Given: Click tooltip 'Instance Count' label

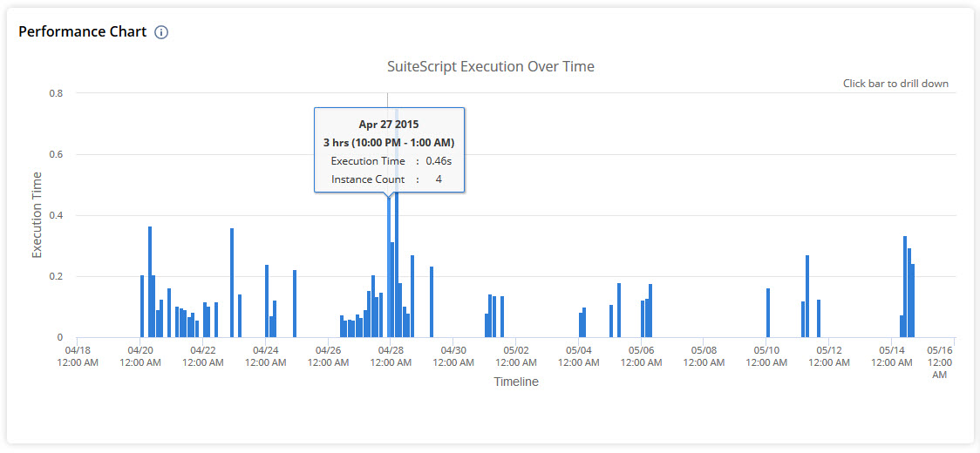Looking at the screenshot, I should click(368, 179).
